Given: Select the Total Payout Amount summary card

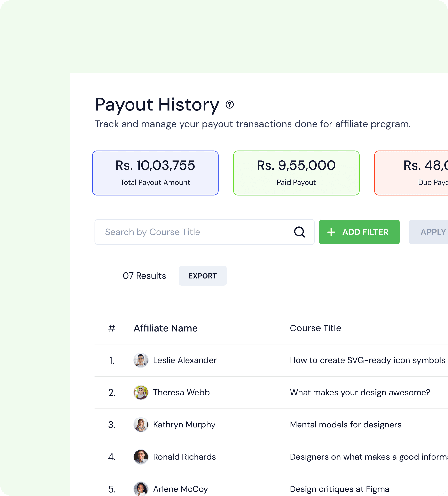Looking at the screenshot, I should (155, 172).
